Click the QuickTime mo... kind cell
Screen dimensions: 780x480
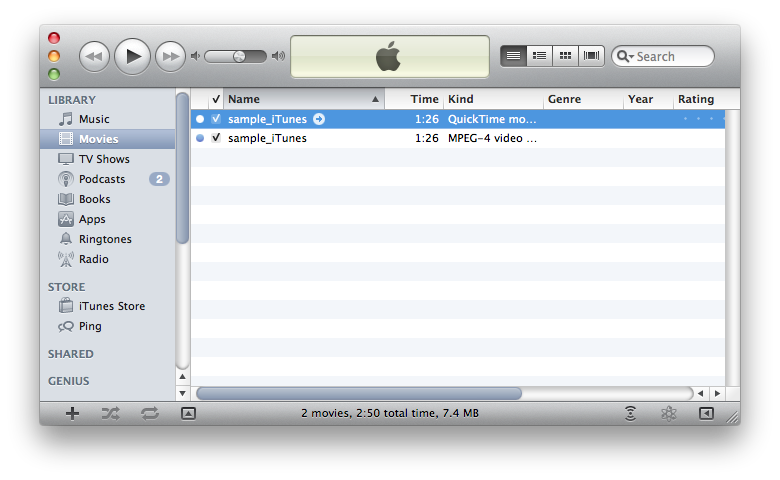coord(492,119)
